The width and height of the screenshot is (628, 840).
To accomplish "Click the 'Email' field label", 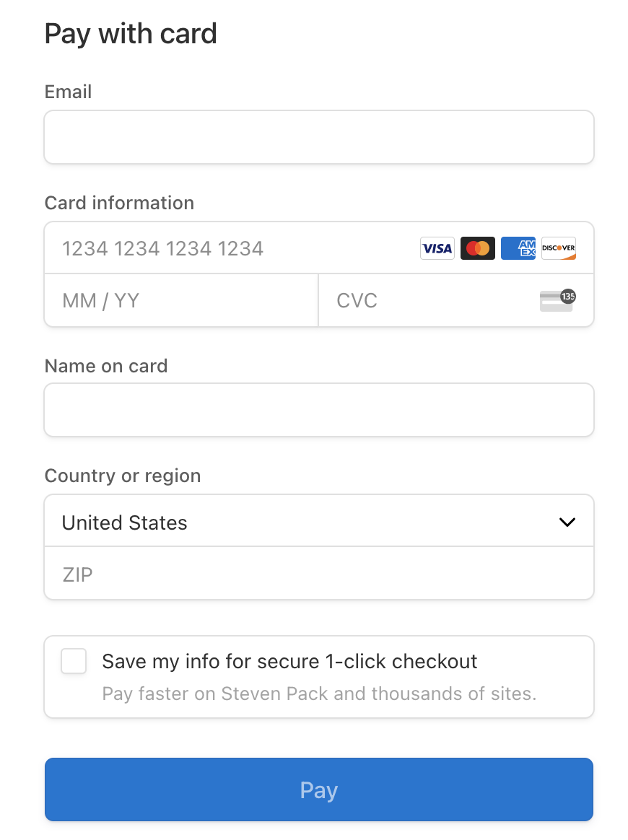I will coord(69,92).
